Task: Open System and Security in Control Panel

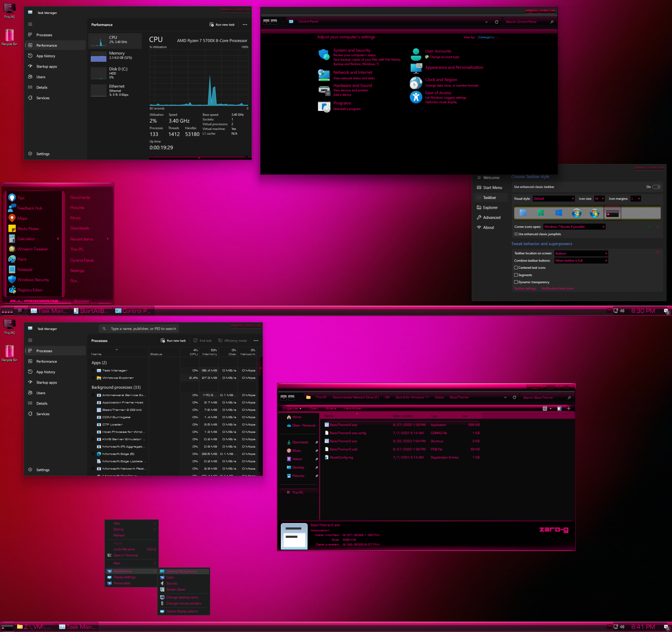Action: [x=352, y=50]
